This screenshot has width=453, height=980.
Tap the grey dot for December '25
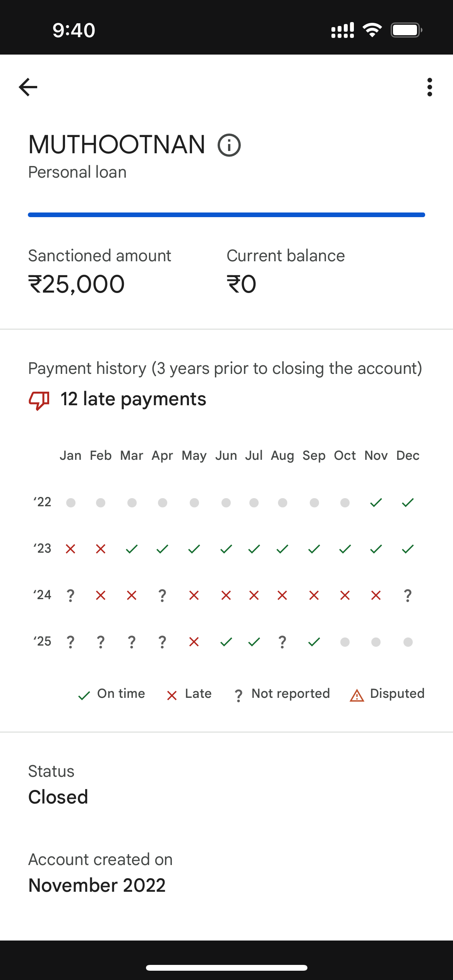click(x=408, y=642)
